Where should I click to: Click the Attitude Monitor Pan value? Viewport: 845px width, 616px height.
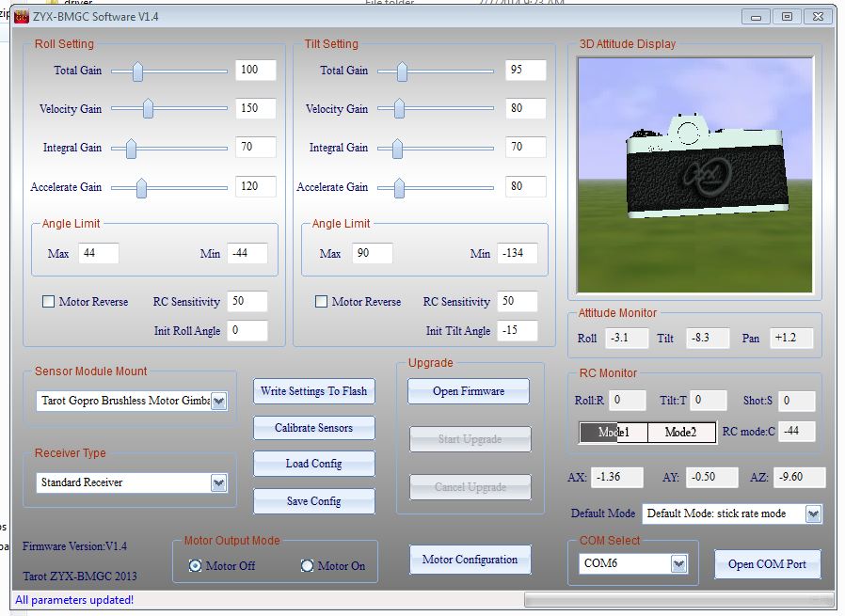[791, 339]
